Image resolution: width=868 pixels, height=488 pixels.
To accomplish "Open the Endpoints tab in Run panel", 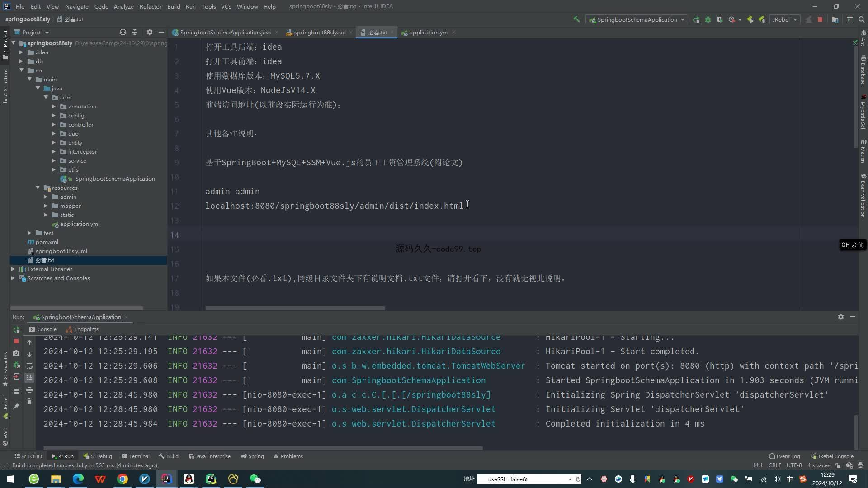I will coord(82,329).
